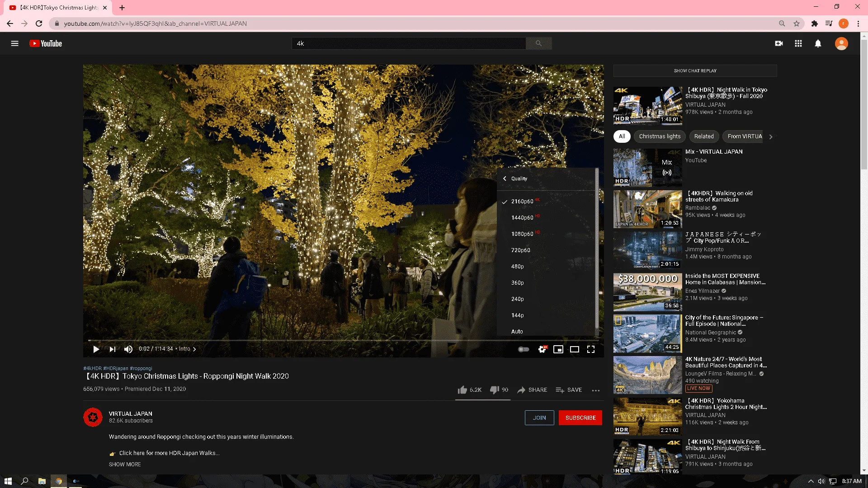Go to YouTube home via logo

(46, 43)
